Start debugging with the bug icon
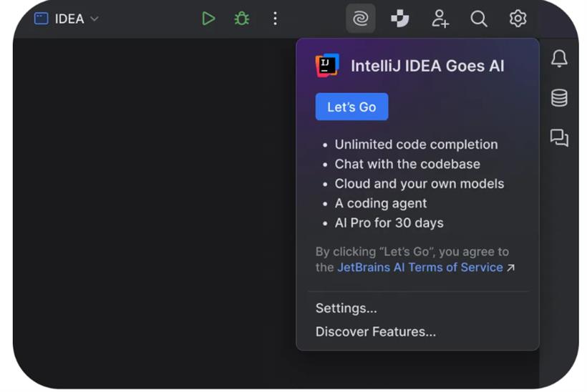587x392 pixels. (x=241, y=19)
